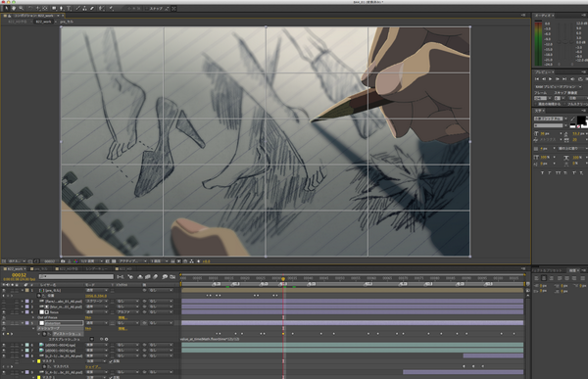Toggle hide shy layers in the timeline

coord(140,277)
